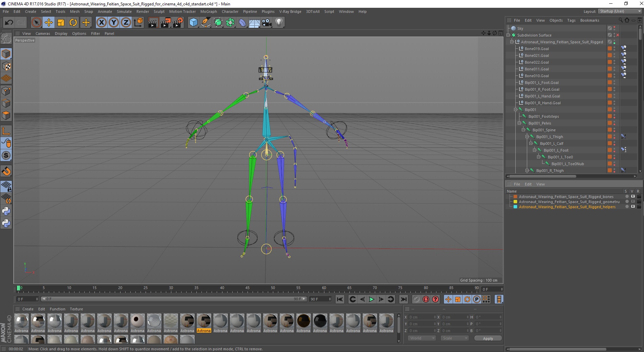
Task: Click the green Array modeling icon
Action: coord(230,23)
